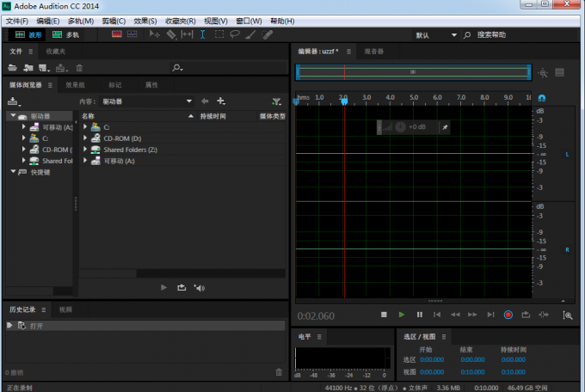Click history panel trash icon
Screen dimensions: 585x392
279,372
